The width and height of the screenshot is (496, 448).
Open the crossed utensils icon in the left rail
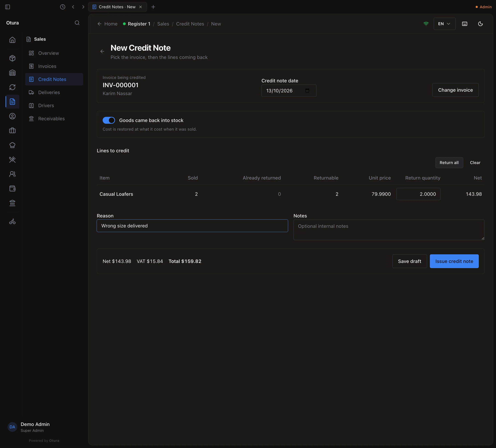[x=12, y=160]
